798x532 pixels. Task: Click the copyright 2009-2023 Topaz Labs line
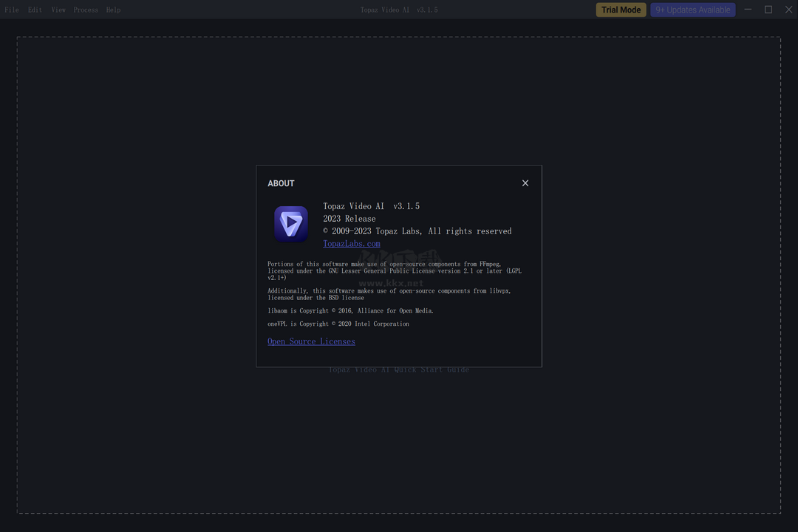click(417, 231)
